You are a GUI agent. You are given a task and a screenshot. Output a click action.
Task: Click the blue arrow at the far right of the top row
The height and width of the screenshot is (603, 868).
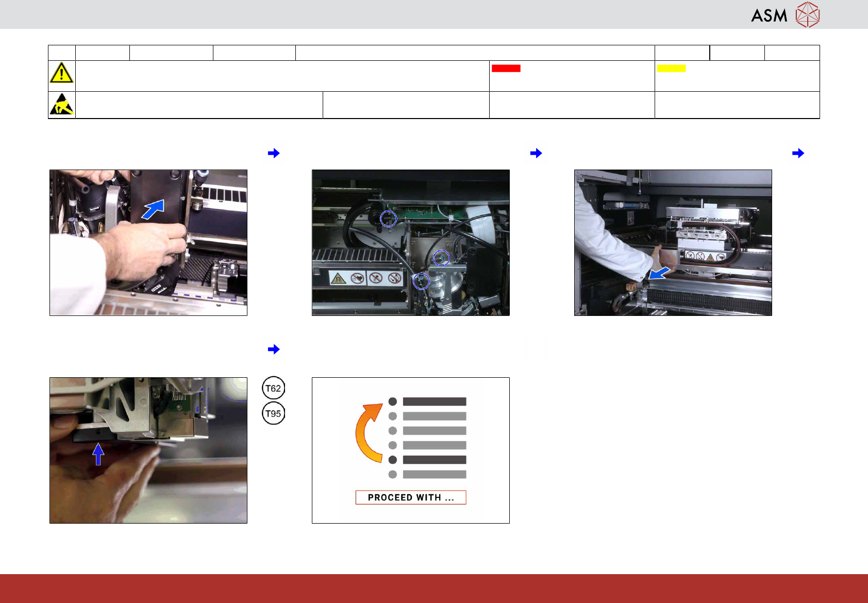(798, 153)
